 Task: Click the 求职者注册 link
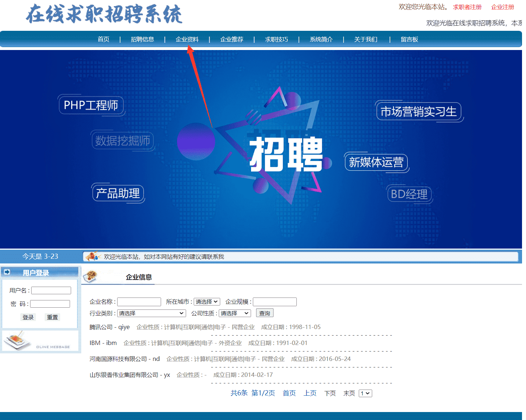pos(467,7)
